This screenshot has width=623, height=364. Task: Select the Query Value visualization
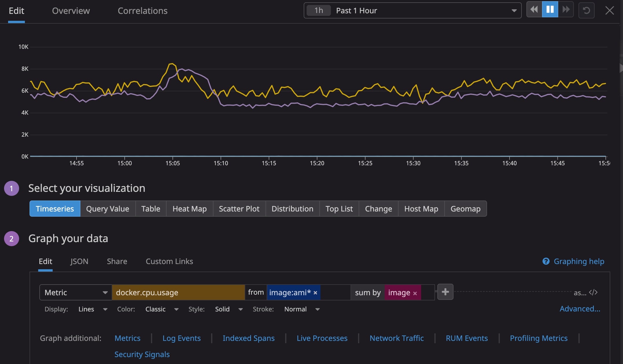click(107, 209)
